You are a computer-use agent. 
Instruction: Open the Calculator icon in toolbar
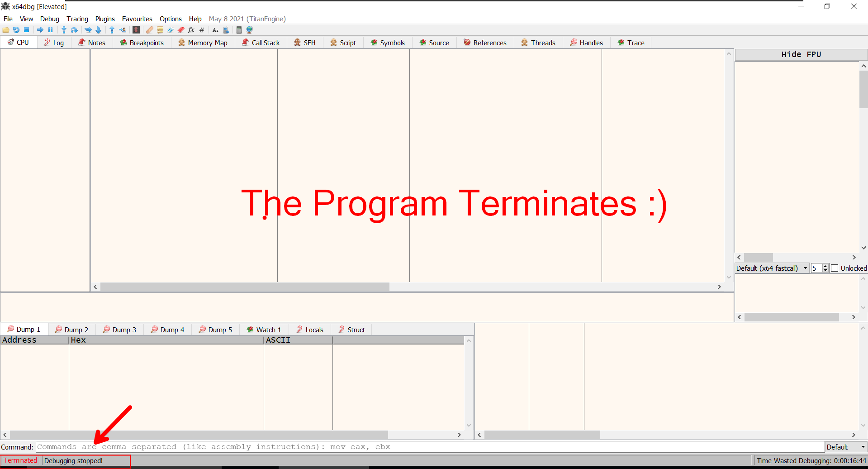(239, 30)
